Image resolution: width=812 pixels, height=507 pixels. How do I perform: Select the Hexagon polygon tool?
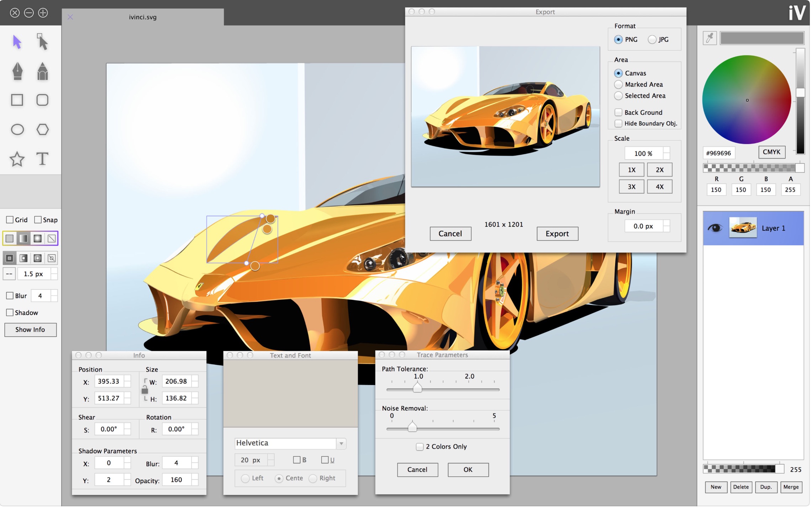click(x=42, y=130)
